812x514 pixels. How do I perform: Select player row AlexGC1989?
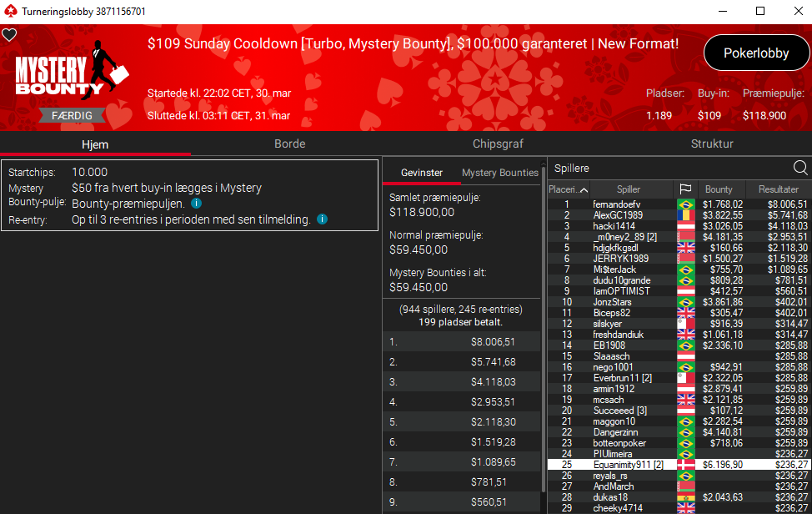coord(679,215)
